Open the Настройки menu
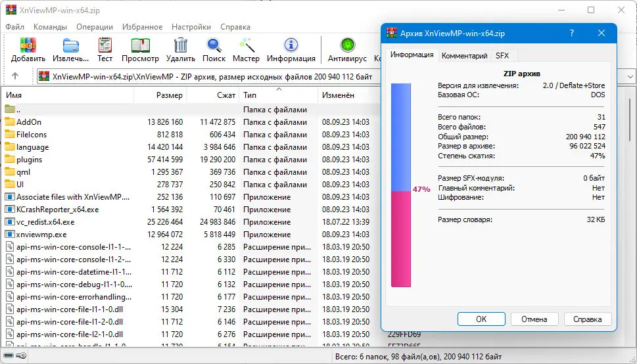Image resolution: width=637 pixels, height=364 pixels. (191, 27)
